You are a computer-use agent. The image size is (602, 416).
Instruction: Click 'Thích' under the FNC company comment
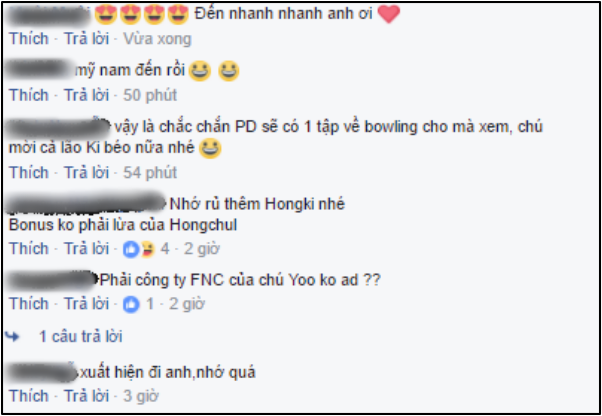(29, 304)
